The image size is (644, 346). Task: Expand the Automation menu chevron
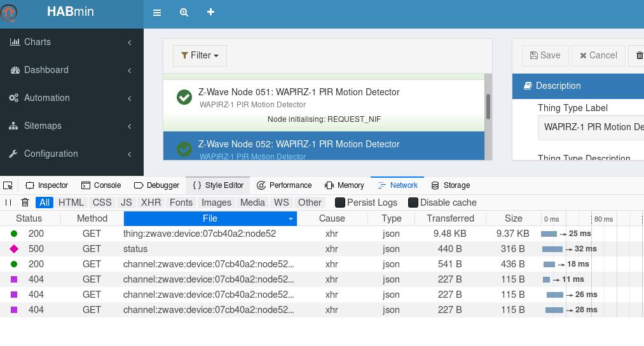(x=130, y=98)
